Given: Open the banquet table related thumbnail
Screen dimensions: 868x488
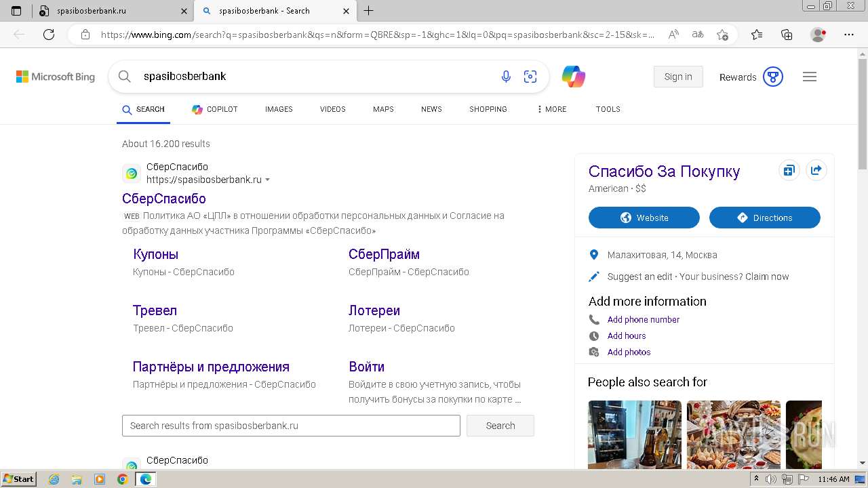Looking at the screenshot, I should [734, 434].
